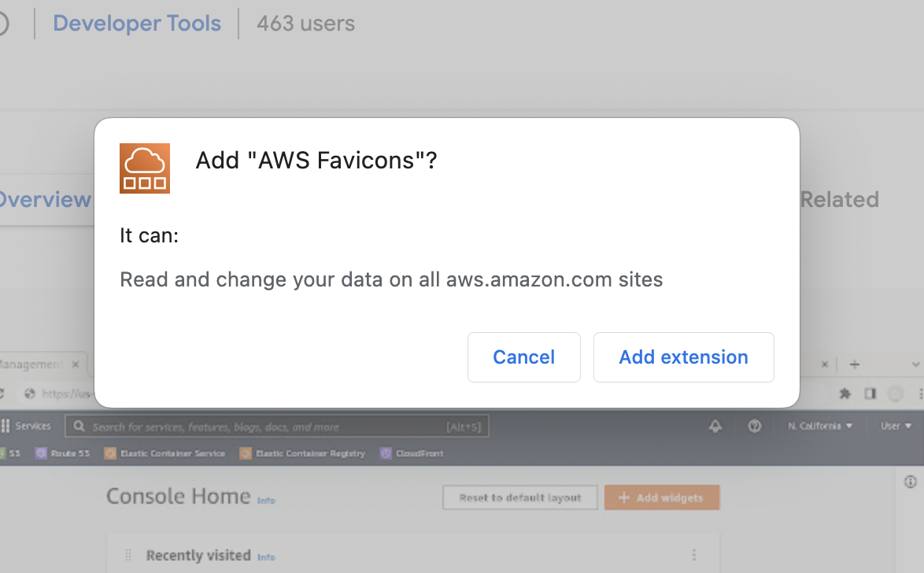Open the N. California region dropdown
The height and width of the screenshot is (573, 924).
click(819, 425)
